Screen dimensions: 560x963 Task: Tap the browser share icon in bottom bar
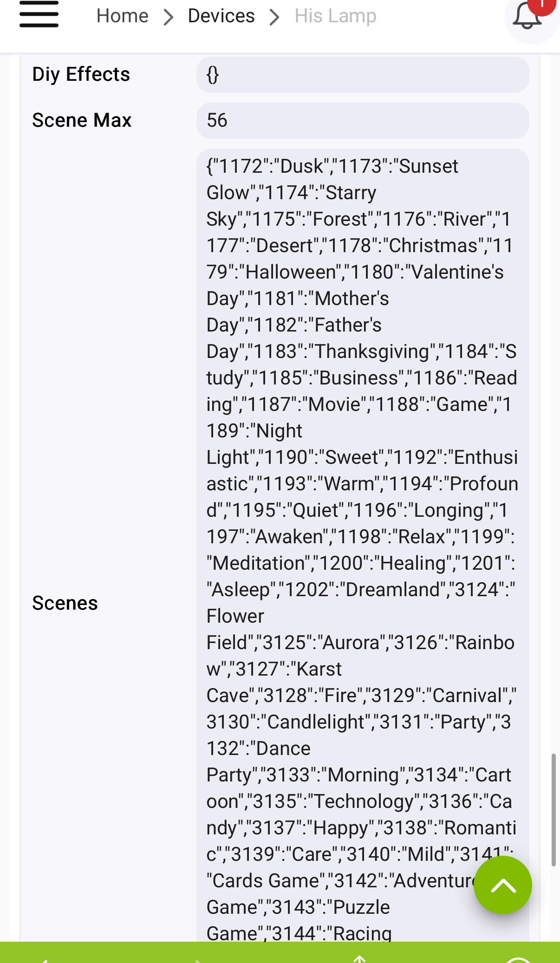tap(359, 958)
